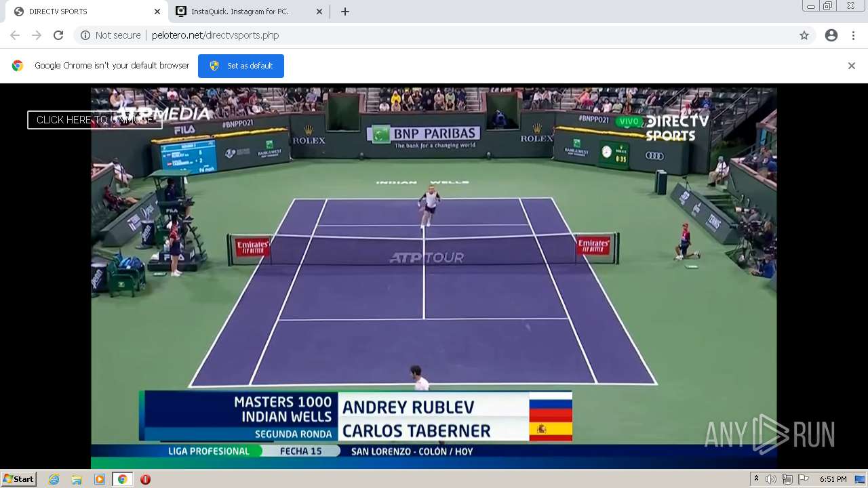Open the Chrome profile menu
The image size is (868, 488).
click(x=831, y=35)
